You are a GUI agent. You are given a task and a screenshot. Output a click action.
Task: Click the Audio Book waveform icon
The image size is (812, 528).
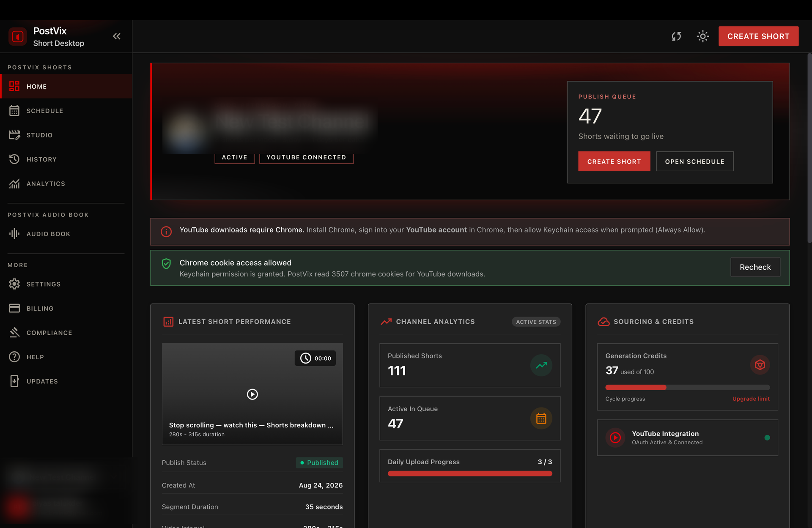click(x=14, y=234)
